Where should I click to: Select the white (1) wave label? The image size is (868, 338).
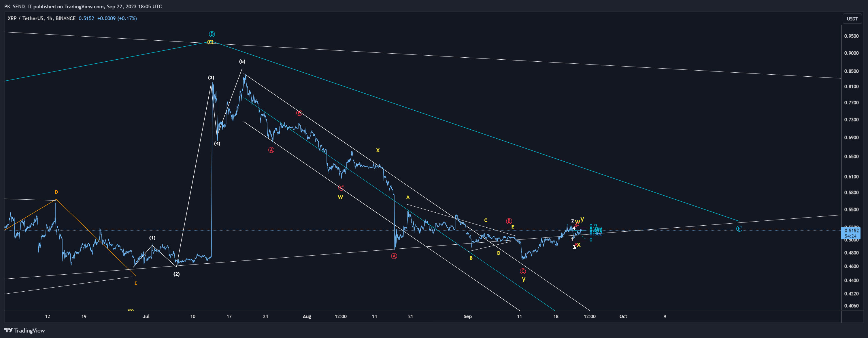pos(152,238)
